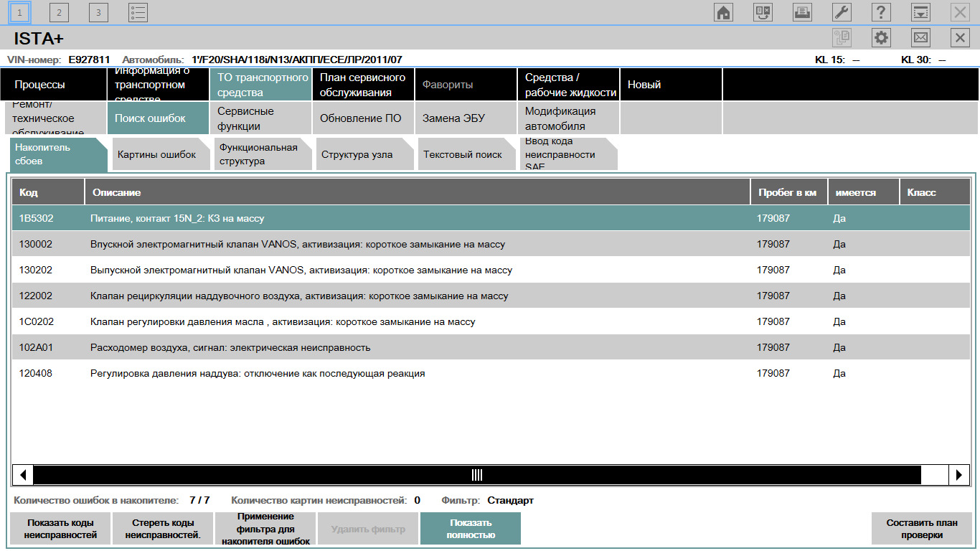Open Модификация автомобиля submenu
This screenshot has height=551, width=980.
[x=568, y=118]
